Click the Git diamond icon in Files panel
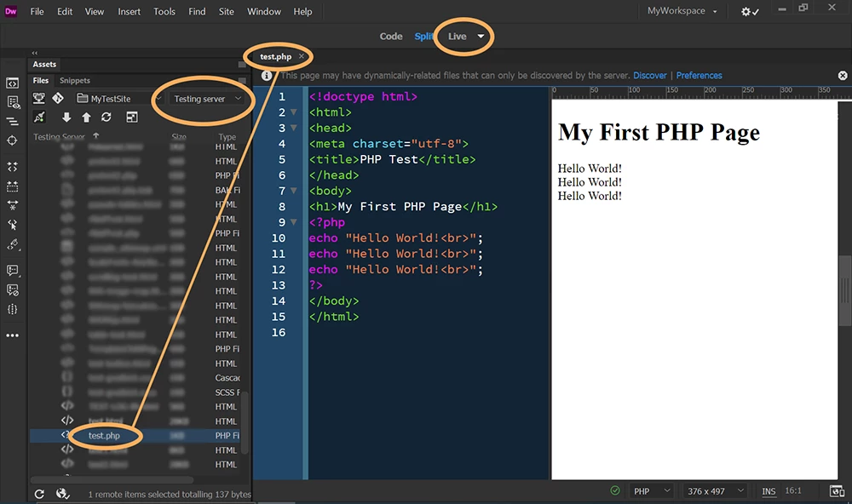The width and height of the screenshot is (852, 504). (x=58, y=98)
